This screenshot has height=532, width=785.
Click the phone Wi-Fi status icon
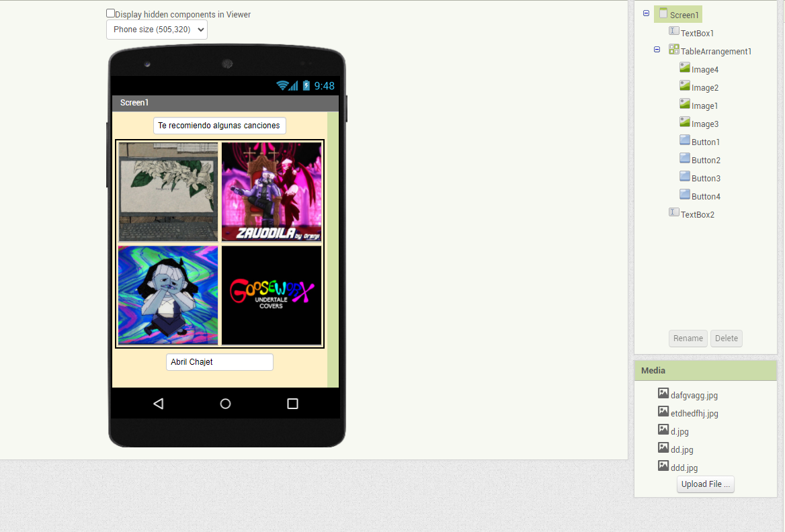tap(282, 85)
